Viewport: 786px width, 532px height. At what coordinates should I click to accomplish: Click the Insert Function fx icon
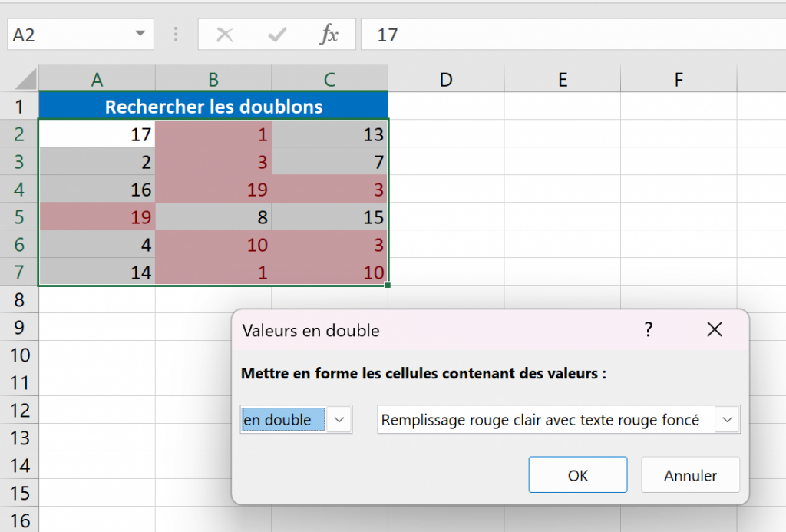pyautogui.click(x=330, y=35)
